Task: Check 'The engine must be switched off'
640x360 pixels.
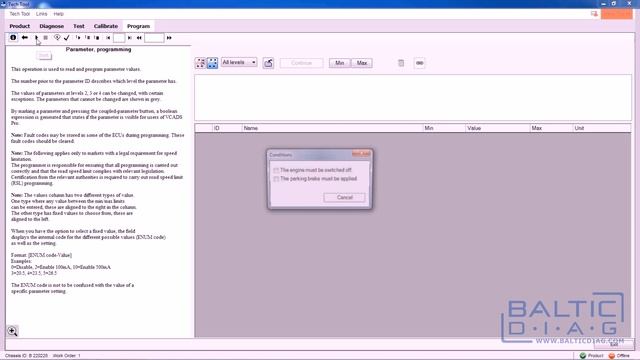Action: (x=276, y=170)
